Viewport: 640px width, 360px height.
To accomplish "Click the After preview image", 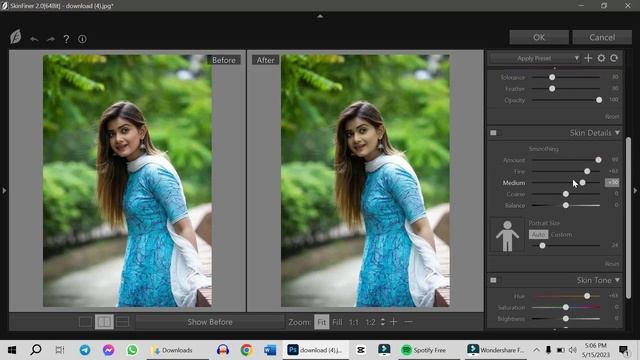I will (x=365, y=181).
